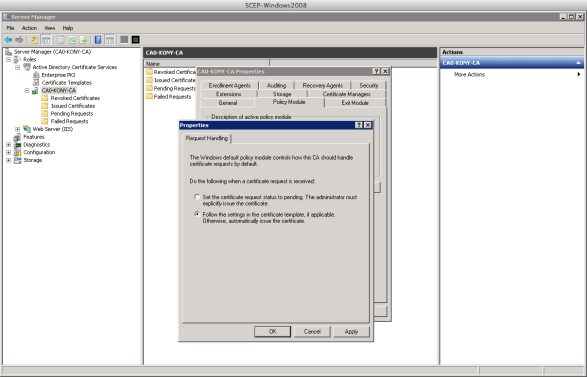Screen dimensions: 587x377
Task: Select Issued Certificates in the tree
Action: coord(73,106)
